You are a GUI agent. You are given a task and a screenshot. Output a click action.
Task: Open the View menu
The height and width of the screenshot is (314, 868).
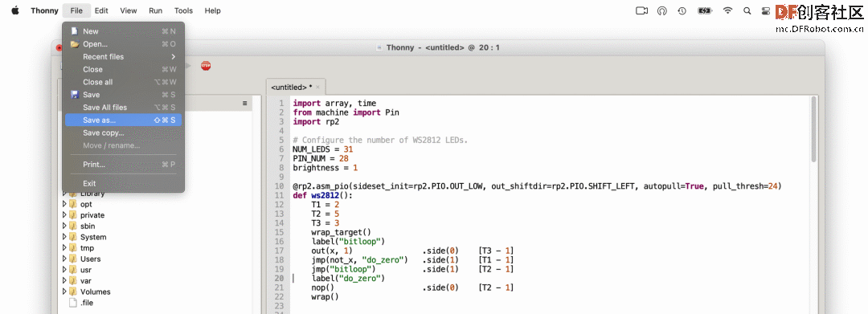[129, 10]
